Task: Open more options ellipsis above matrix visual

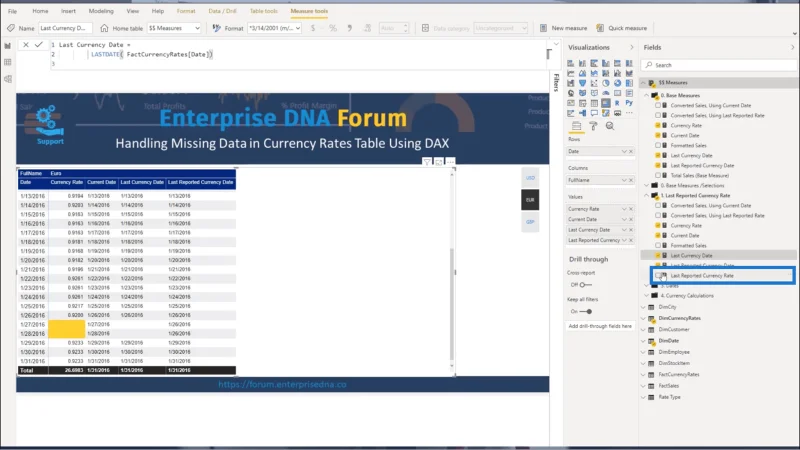Action: click(451, 162)
